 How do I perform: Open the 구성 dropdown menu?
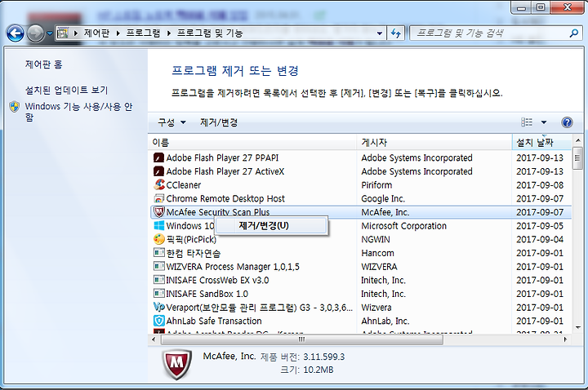171,122
